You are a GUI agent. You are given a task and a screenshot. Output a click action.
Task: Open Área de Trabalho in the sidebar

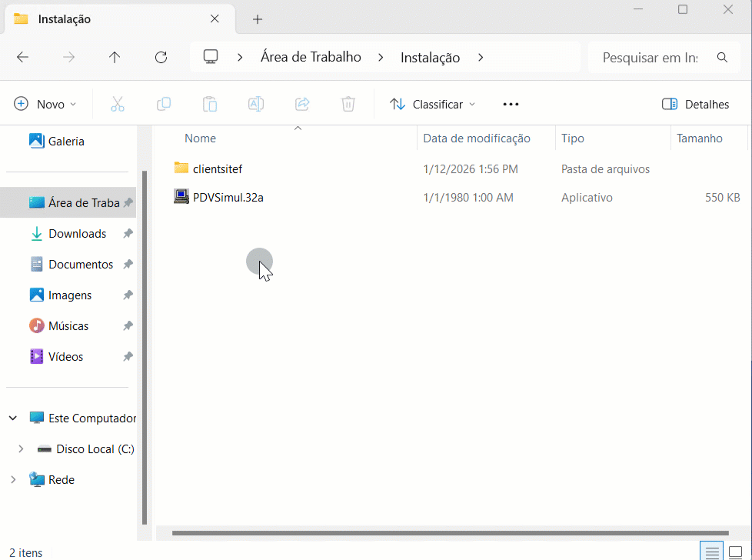click(x=68, y=203)
